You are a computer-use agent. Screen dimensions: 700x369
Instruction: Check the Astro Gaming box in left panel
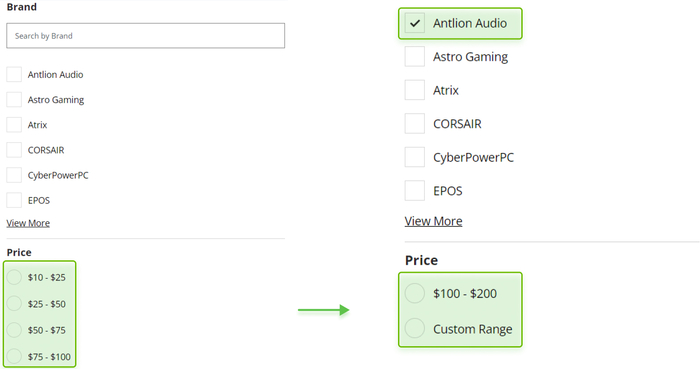(14, 100)
